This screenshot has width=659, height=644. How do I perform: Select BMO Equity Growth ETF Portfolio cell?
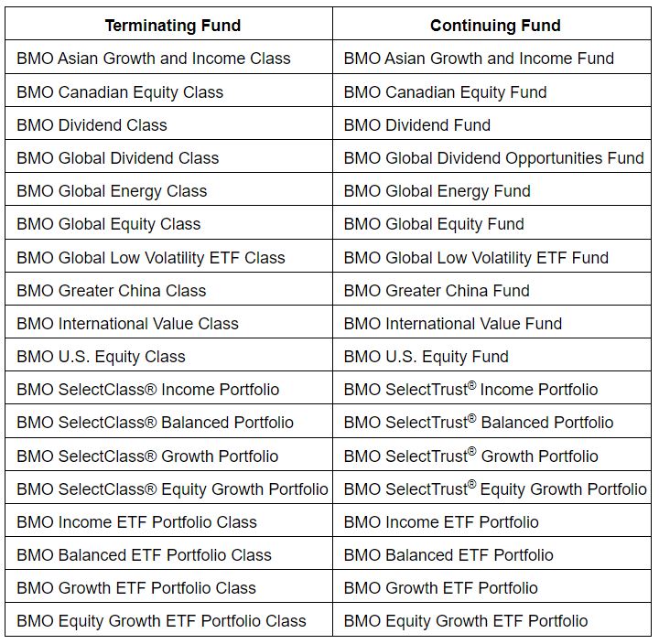[x=466, y=621]
